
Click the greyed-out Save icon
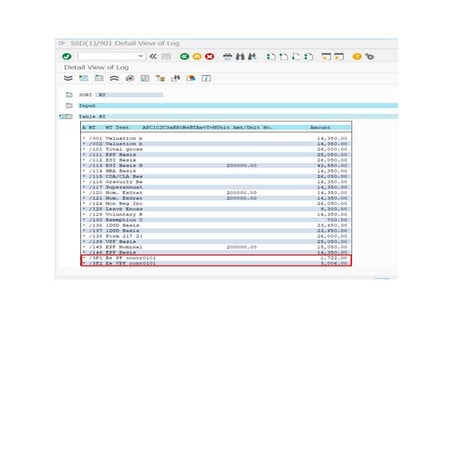[166, 57]
